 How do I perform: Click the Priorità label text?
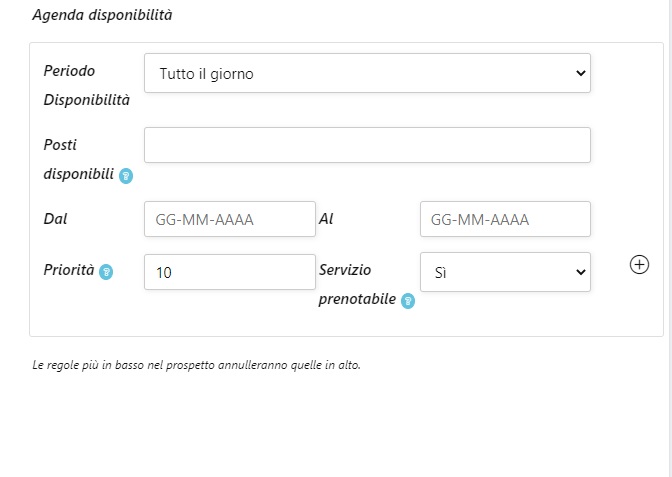coord(69,270)
